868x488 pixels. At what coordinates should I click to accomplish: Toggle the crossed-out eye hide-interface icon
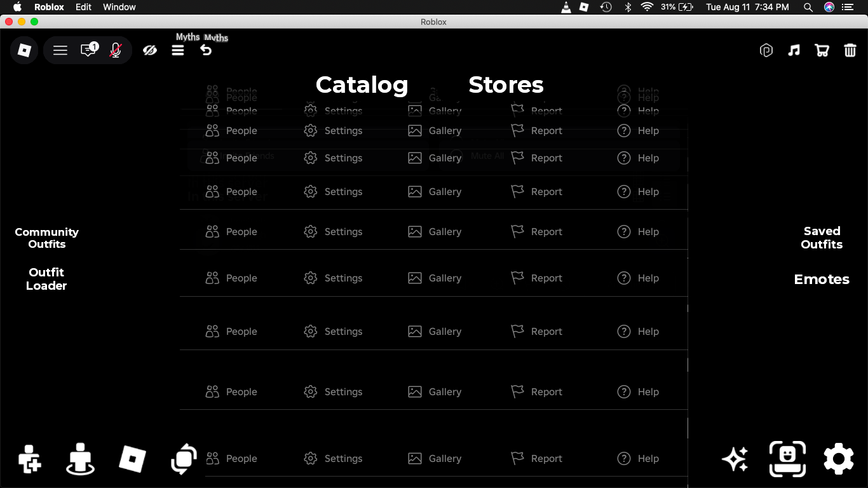pos(150,50)
